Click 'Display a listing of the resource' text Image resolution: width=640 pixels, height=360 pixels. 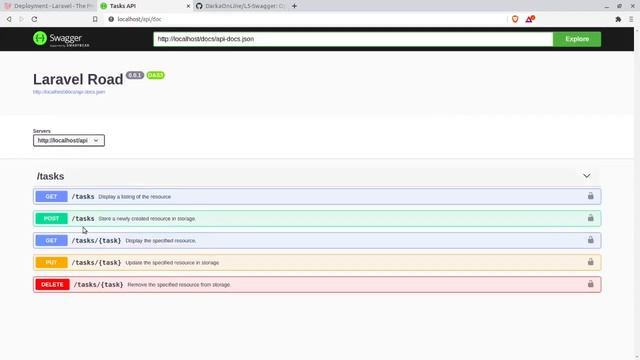135,197
